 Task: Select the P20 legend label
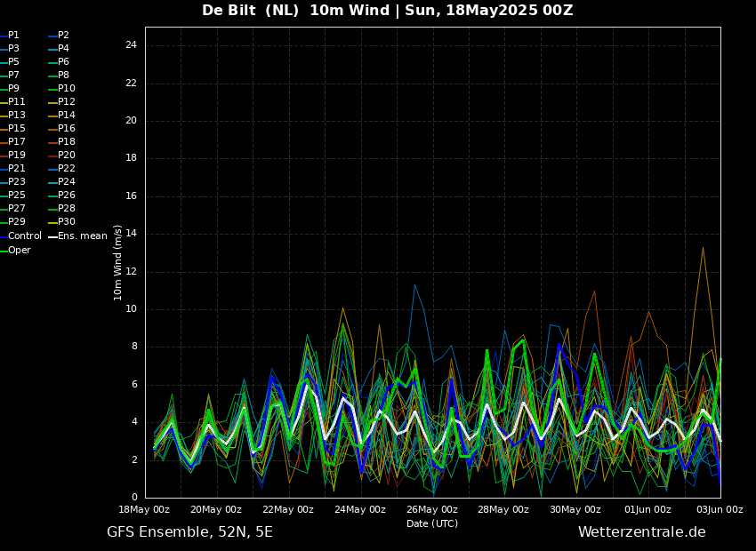(x=66, y=156)
